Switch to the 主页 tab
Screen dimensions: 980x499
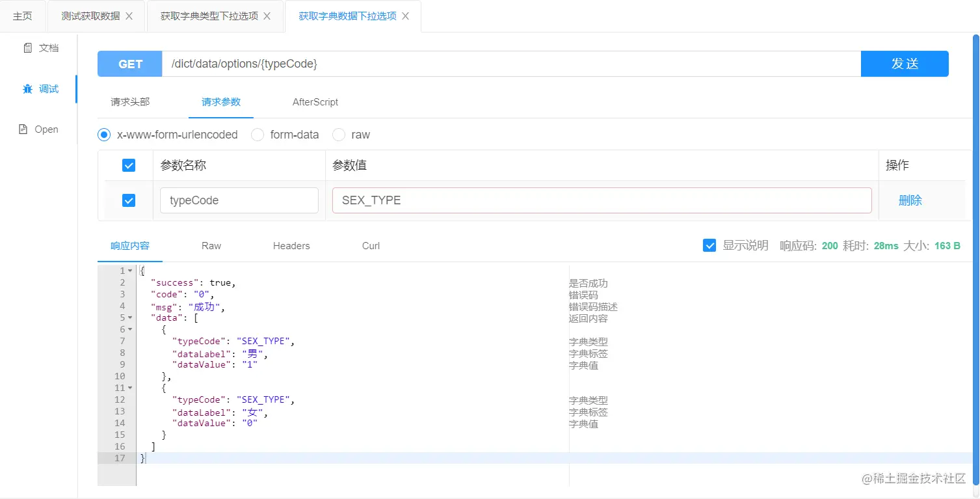23,16
